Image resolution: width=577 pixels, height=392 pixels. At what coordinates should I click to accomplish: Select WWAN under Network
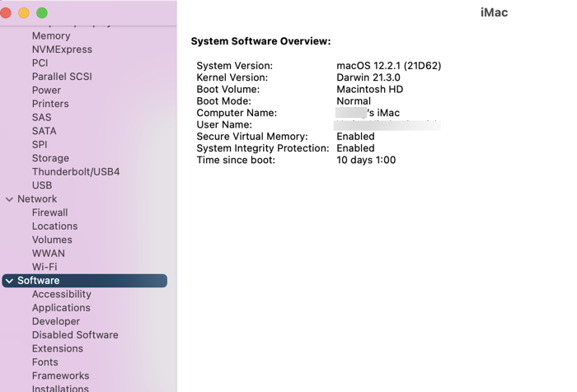click(x=48, y=254)
